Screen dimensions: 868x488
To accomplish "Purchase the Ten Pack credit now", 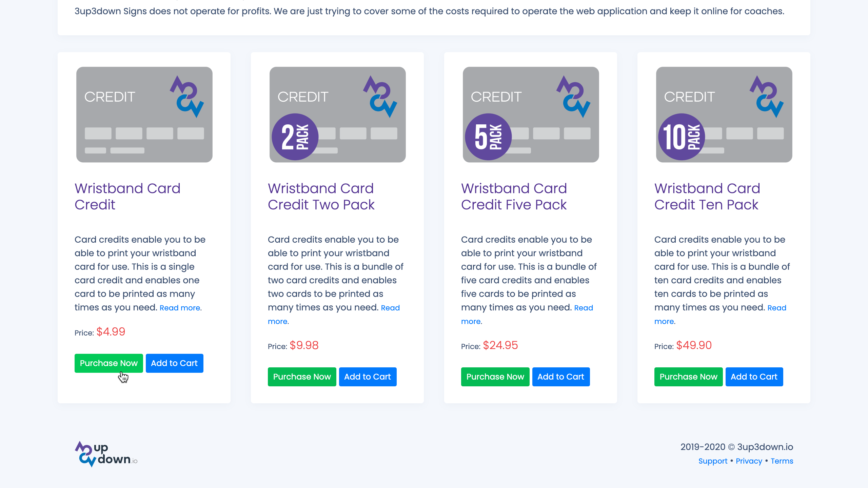I will click(x=688, y=377).
